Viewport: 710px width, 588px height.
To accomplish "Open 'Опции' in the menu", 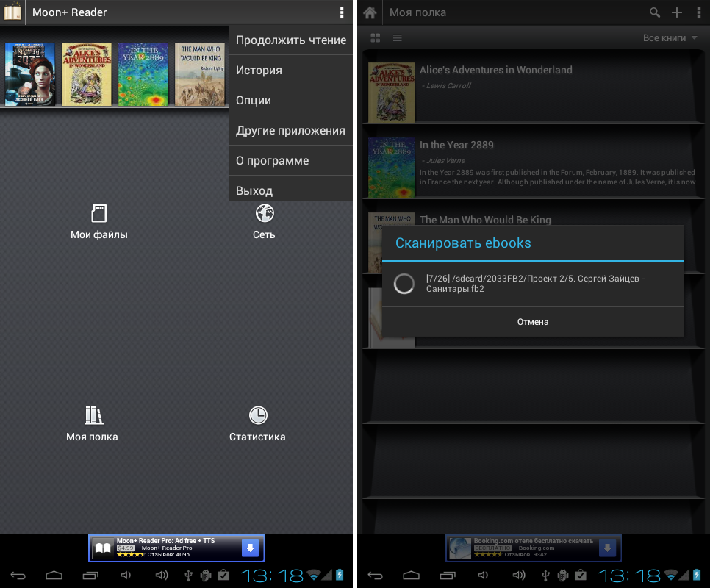I will pos(291,101).
